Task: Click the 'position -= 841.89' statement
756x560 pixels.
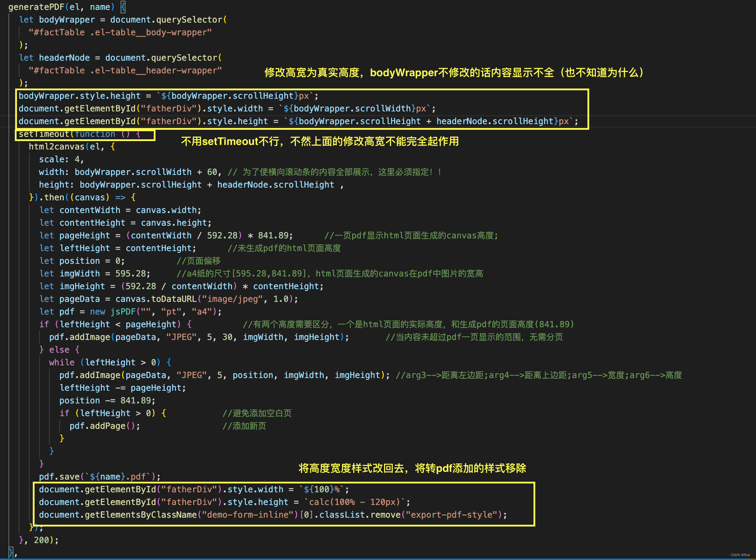Action: pyautogui.click(x=107, y=401)
